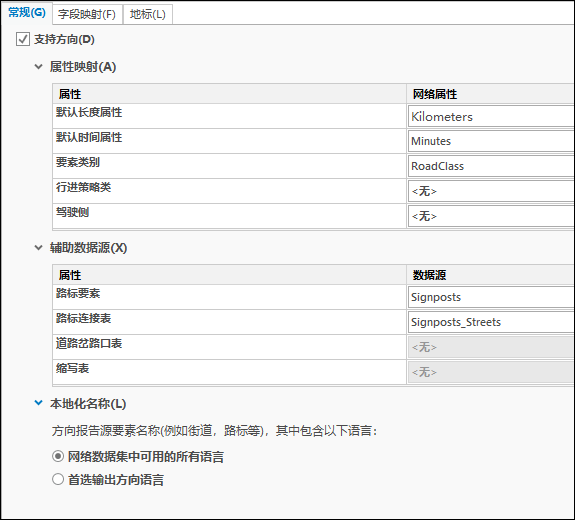The width and height of the screenshot is (575, 520).
Task: Select 网络数据集中可用的所有语言 radio option
Action: pyautogui.click(x=58, y=457)
